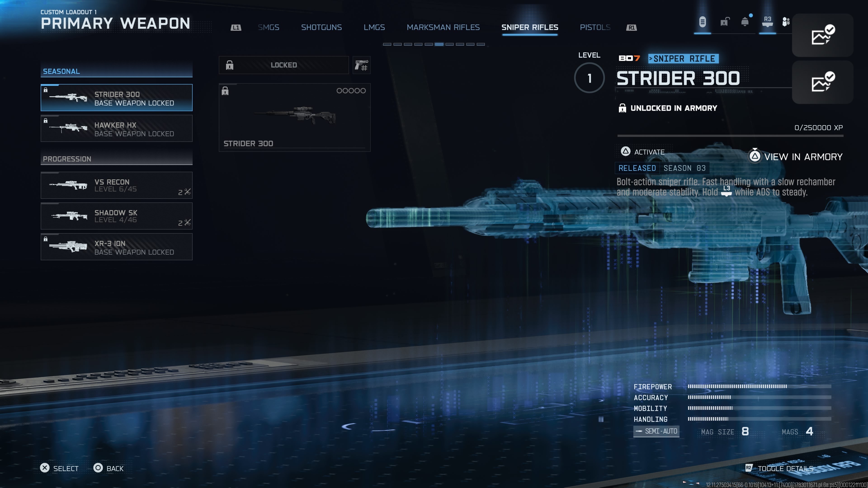
Task: Click the Mobility stat bar
Action: pyautogui.click(x=759, y=408)
